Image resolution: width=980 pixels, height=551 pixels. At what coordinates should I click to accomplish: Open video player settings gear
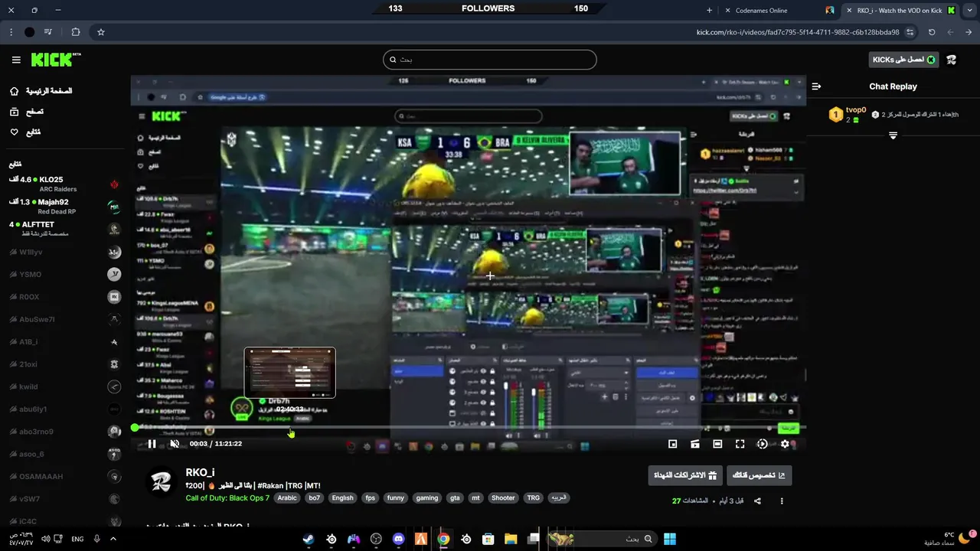(785, 444)
